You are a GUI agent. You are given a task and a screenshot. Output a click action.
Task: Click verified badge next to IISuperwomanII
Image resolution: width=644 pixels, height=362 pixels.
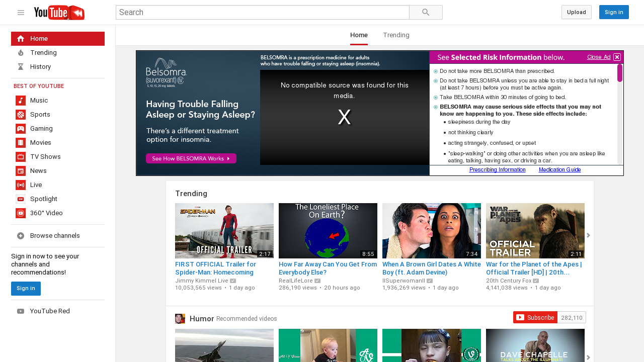430,281
